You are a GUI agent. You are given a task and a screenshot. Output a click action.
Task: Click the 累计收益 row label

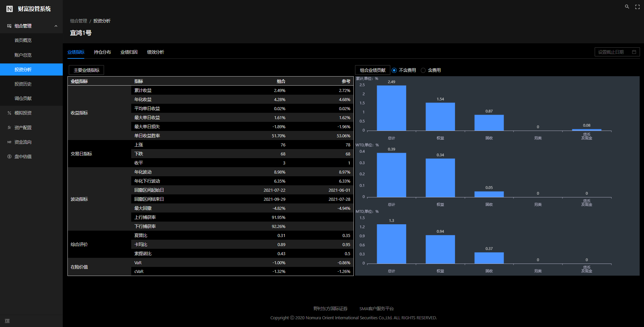pyautogui.click(x=143, y=90)
